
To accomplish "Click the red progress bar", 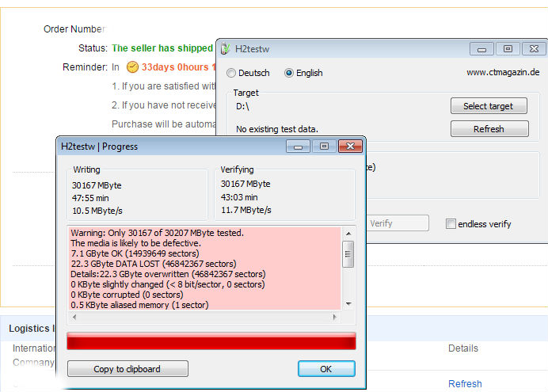I will click(x=211, y=341).
